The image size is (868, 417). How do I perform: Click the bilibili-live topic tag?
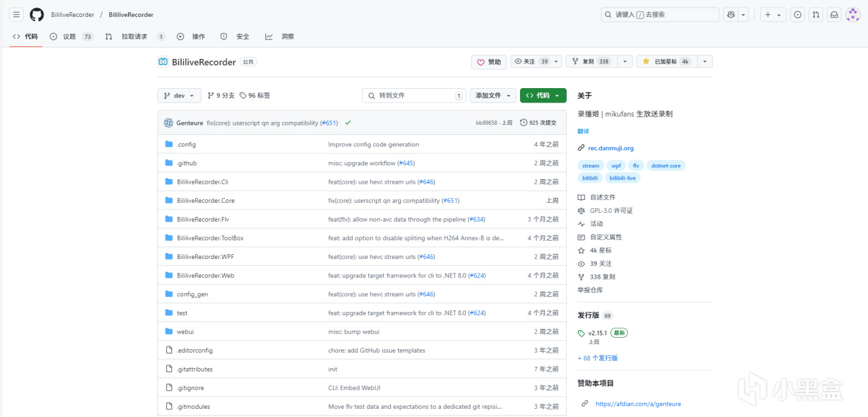(623, 178)
